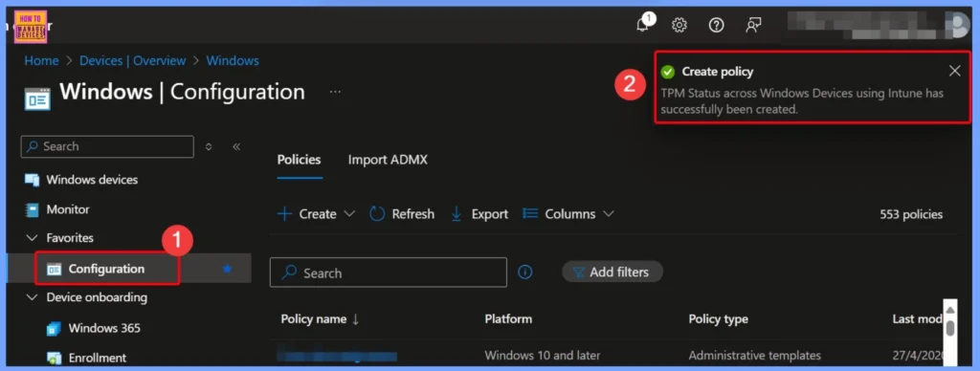This screenshot has height=371, width=980.
Task: Sort by the Policy type column
Action: click(718, 319)
